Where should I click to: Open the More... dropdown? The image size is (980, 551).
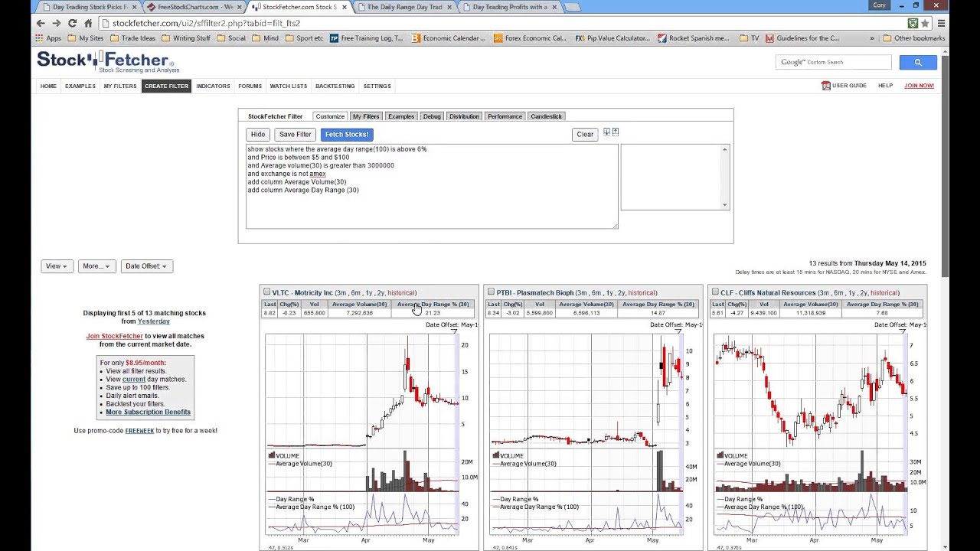pos(96,266)
